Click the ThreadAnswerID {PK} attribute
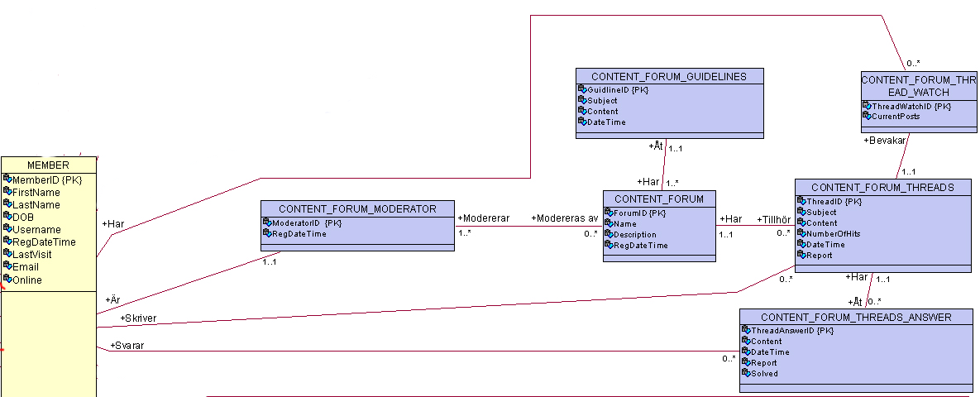 tap(792, 331)
